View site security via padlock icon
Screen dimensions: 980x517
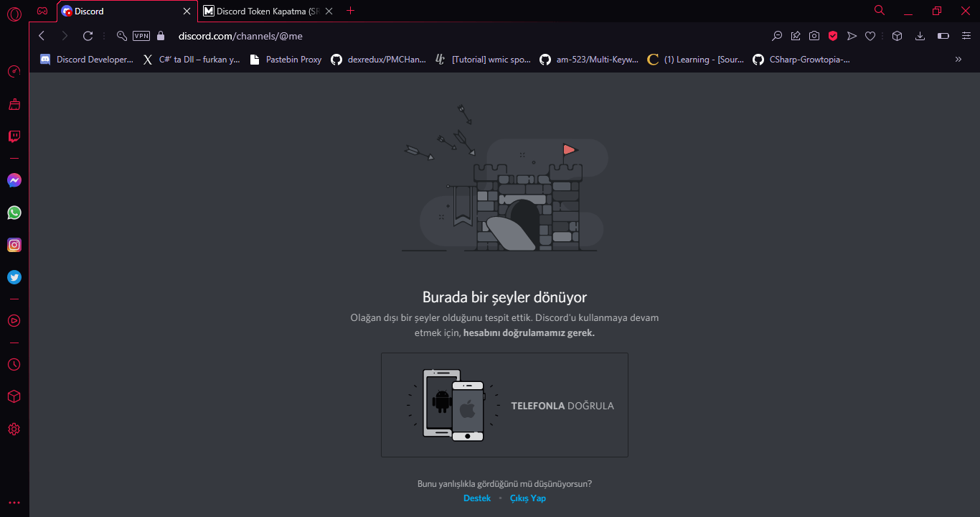(161, 36)
